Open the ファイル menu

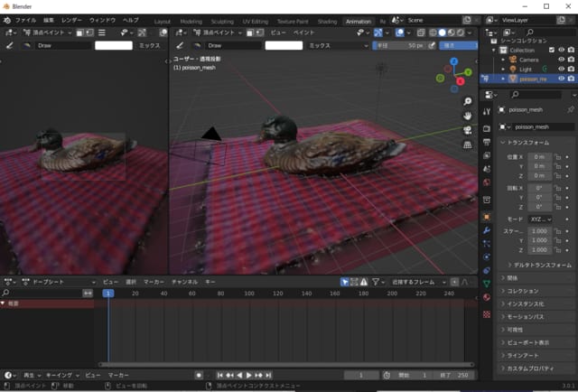click(x=26, y=19)
